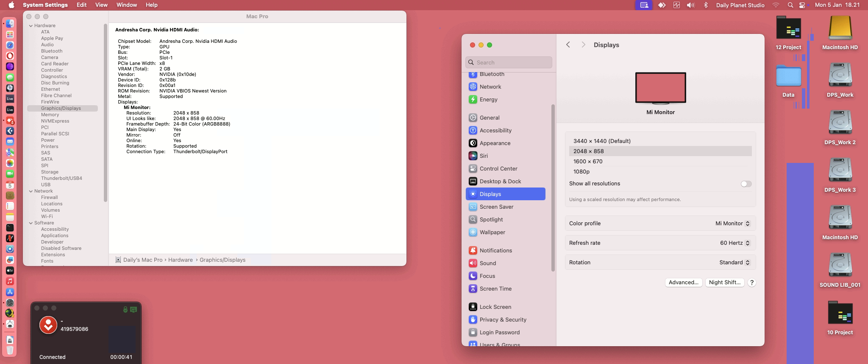The width and height of the screenshot is (868, 364).
Task: Select Memory in the System Information tree
Action: (50, 115)
